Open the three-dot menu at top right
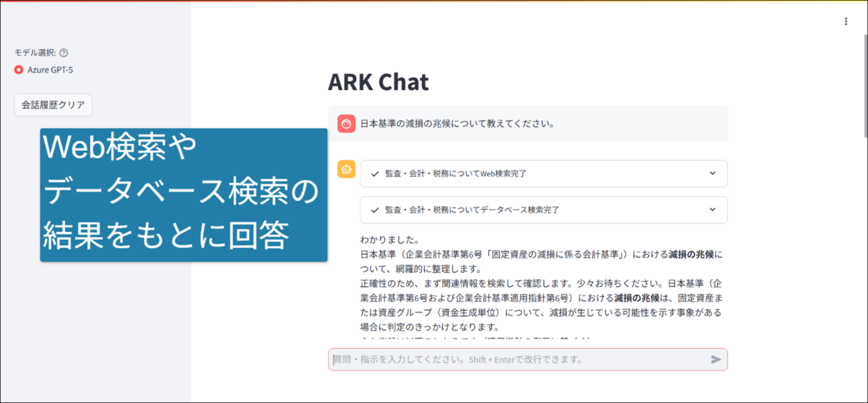 (846, 21)
